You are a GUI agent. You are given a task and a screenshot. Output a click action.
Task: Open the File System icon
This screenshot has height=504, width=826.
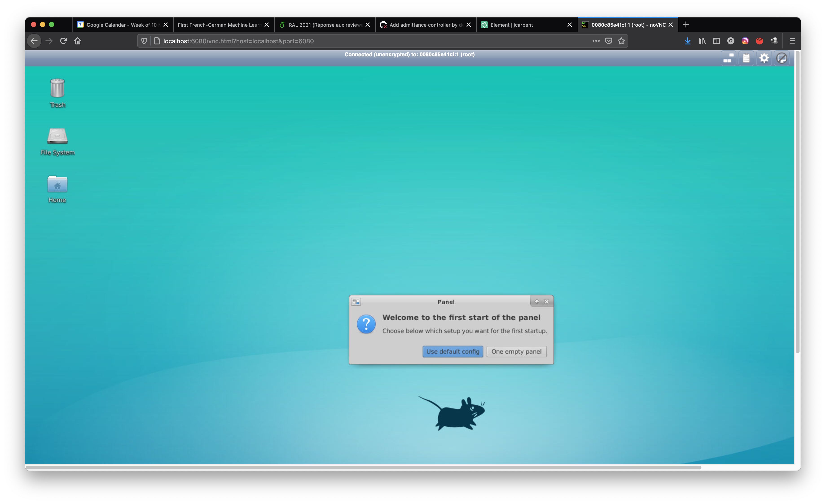pyautogui.click(x=57, y=137)
